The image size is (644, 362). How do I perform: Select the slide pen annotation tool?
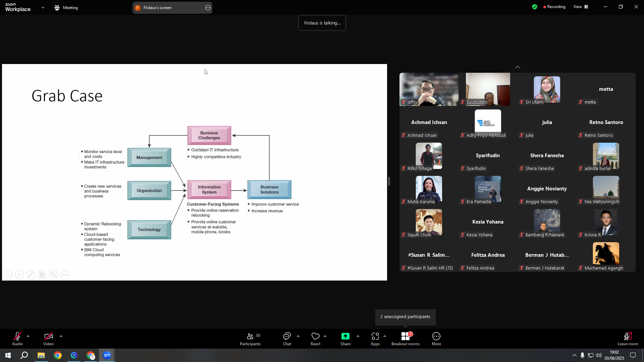tap(31, 275)
